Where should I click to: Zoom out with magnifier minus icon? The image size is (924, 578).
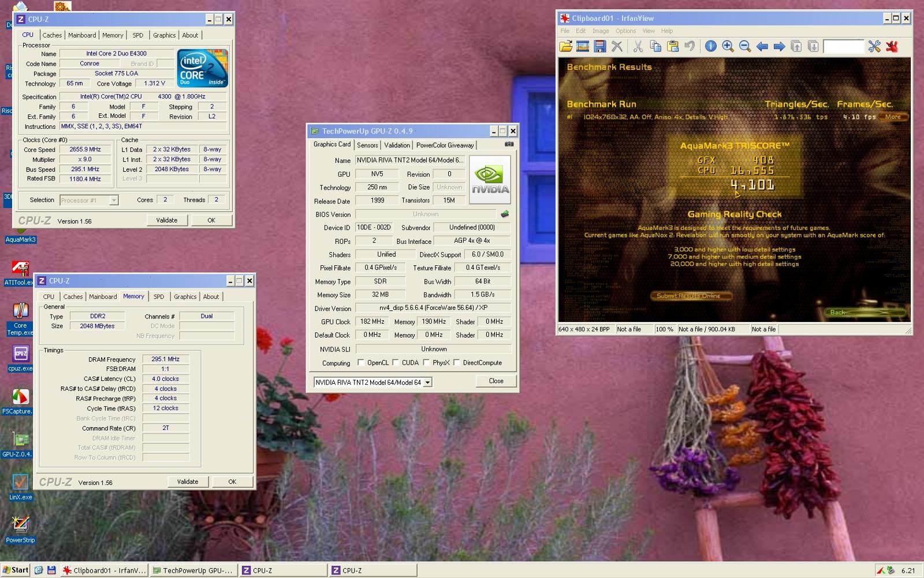coord(745,46)
